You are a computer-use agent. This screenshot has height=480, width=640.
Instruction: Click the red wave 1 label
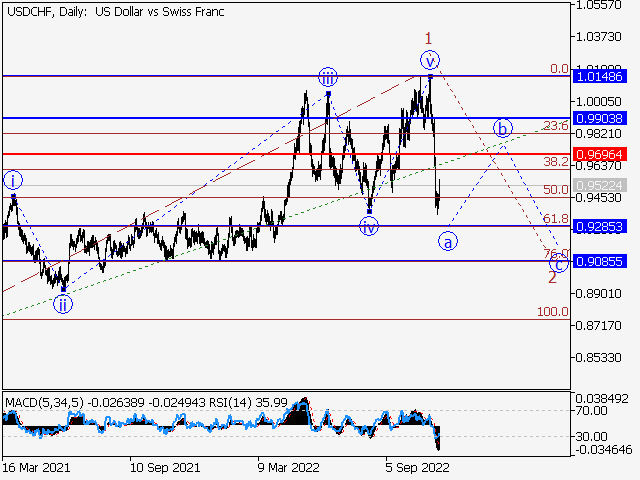coord(428,37)
